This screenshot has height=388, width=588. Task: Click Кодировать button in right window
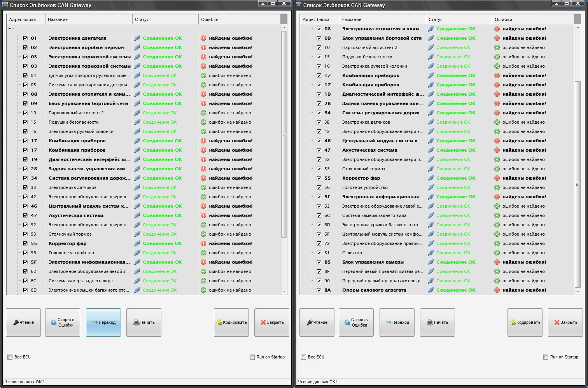pos(525,322)
